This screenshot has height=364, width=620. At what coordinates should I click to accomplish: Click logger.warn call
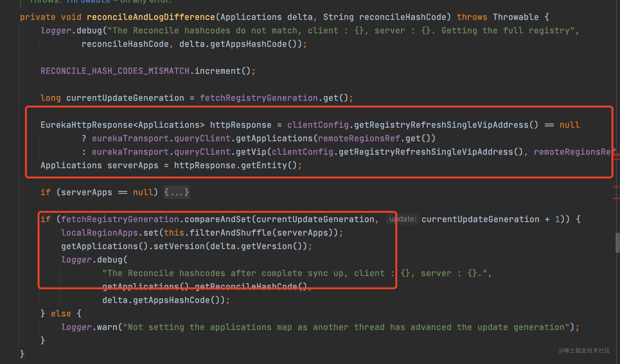89,327
